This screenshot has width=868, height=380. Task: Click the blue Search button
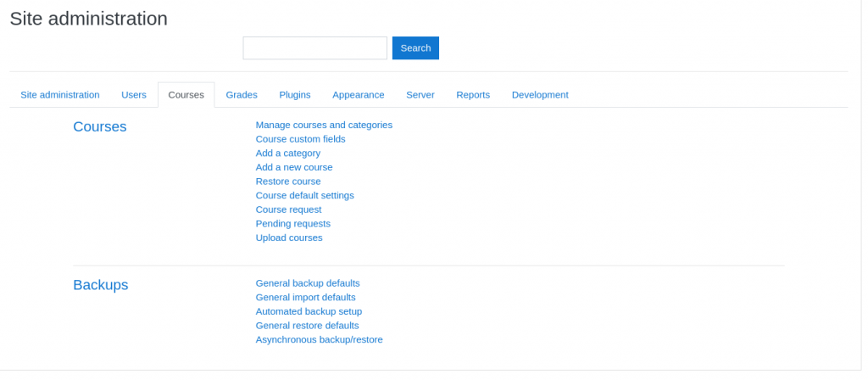[415, 48]
